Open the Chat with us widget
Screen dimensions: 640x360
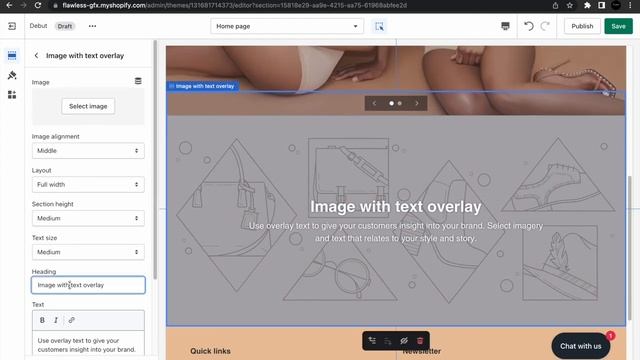click(x=580, y=346)
